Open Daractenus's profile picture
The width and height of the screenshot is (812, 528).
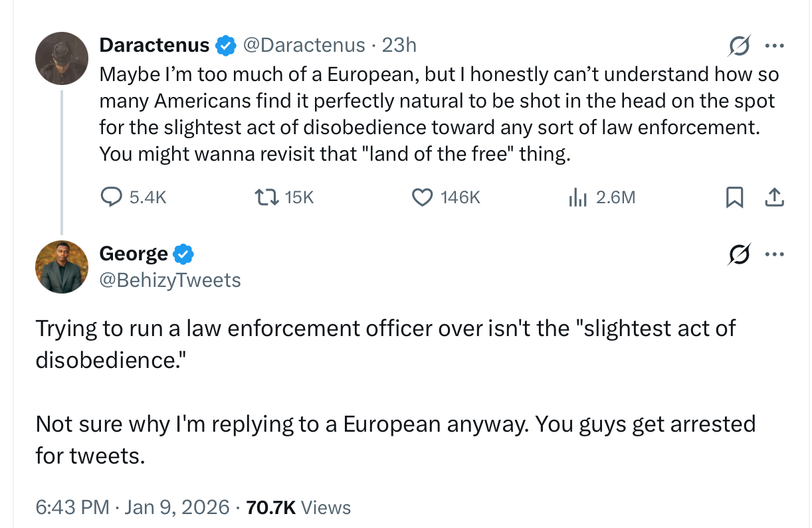click(62, 58)
